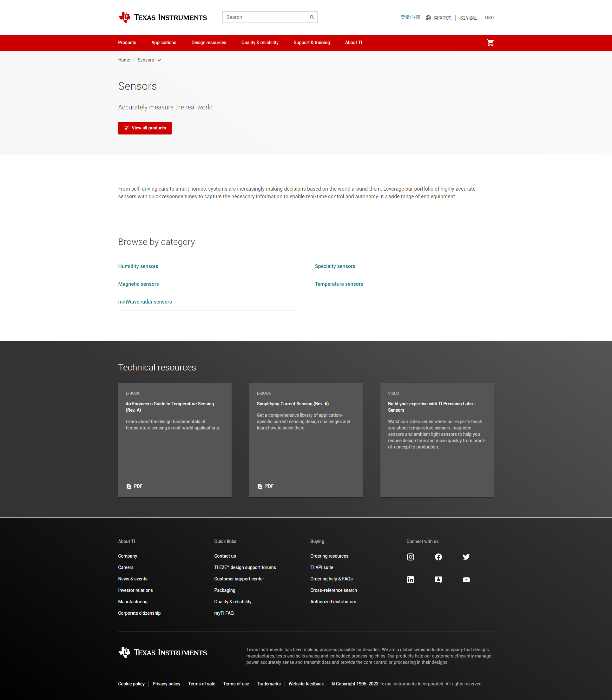This screenshot has width=612, height=700.
Task: Click footer Corporate citizenship link
Action: [x=139, y=613]
